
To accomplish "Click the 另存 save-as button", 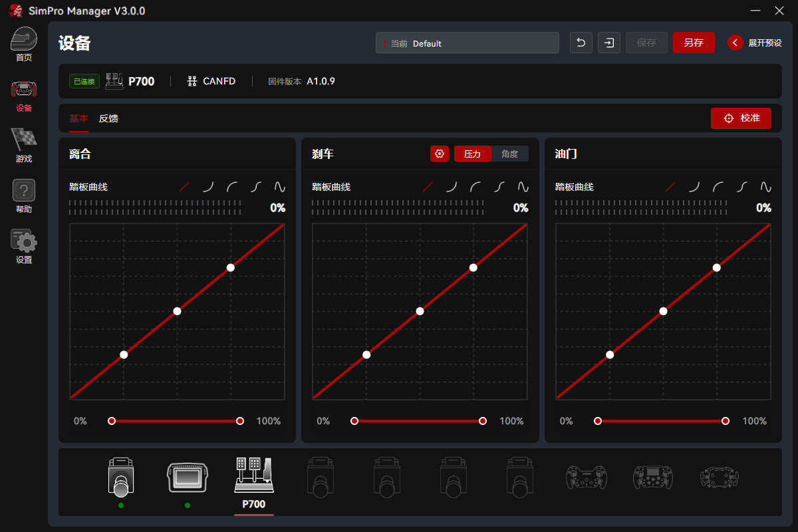I will coord(693,43).
